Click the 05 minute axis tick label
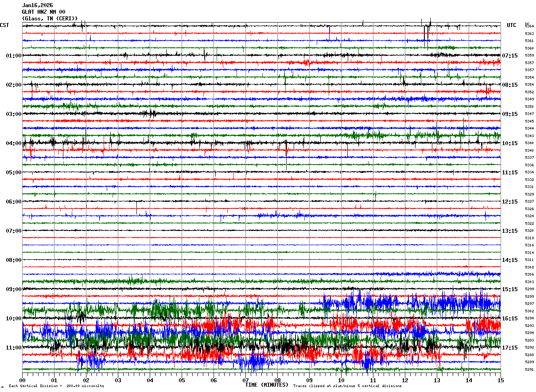This screenshot has height=392, width=536. click(x=182, y=380)
